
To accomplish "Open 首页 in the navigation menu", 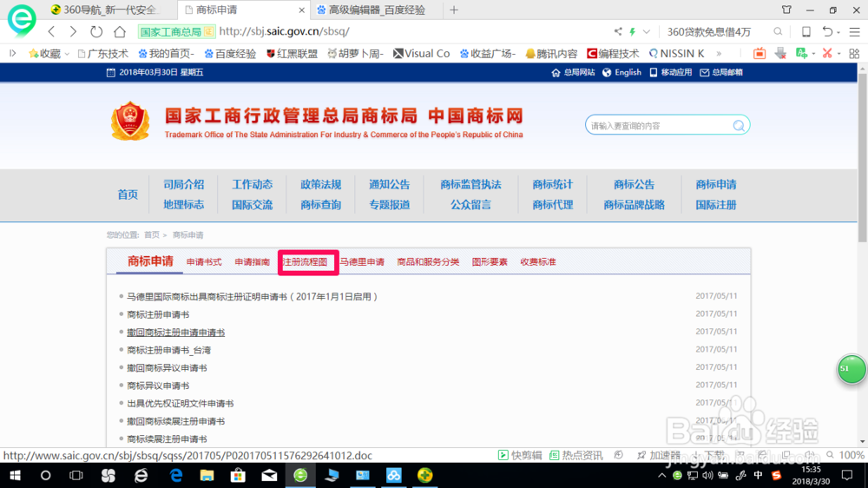I will pos(128,195).
